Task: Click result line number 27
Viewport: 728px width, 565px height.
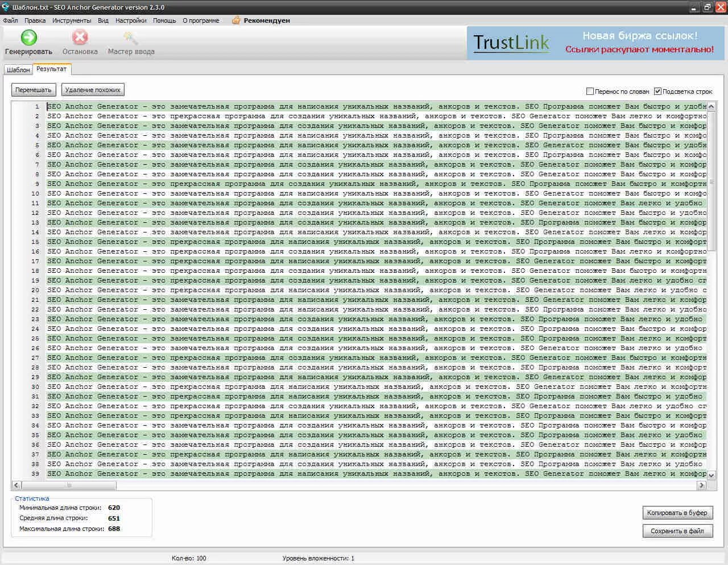Action: (35, 358)
